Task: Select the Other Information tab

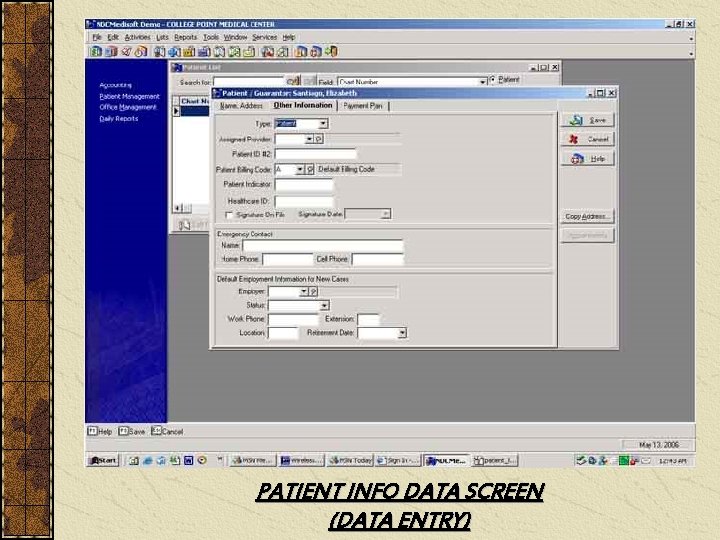Action: [303, 105]
